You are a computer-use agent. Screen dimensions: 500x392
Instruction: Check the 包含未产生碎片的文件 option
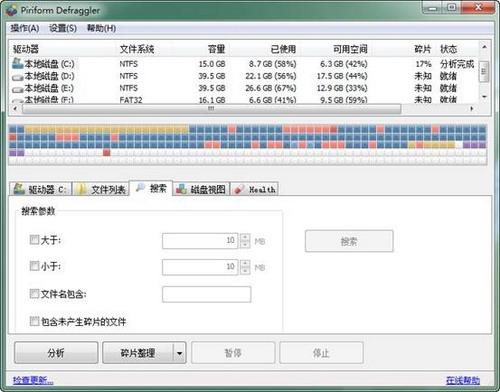click(x=34, y=321)
